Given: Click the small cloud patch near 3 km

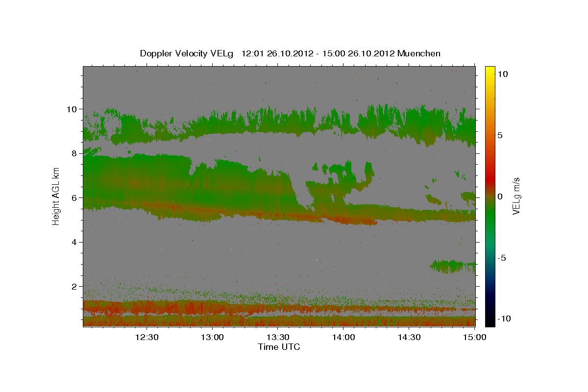Looking at the screenshot, I should pyautogui.click(x=453, y=266).
